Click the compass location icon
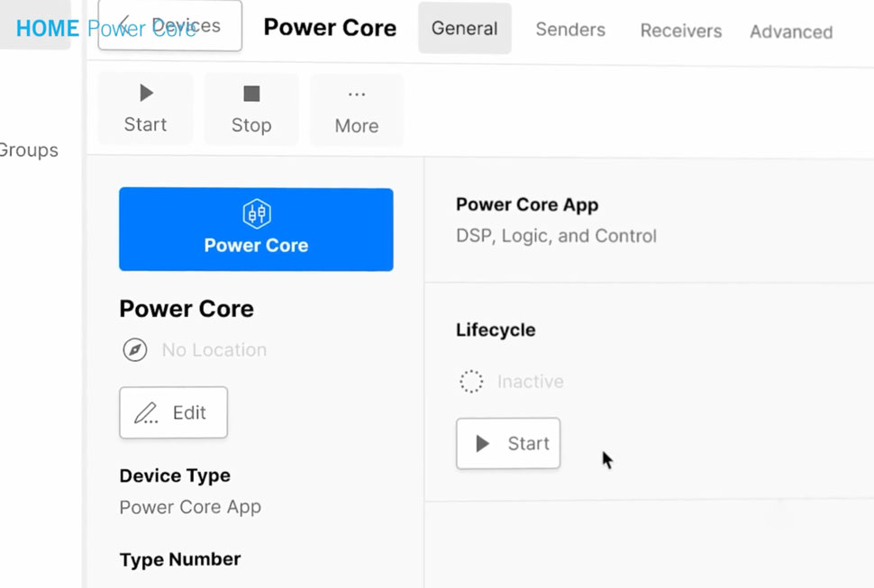This screenshot has height=588, width=874. pos(135,350)
